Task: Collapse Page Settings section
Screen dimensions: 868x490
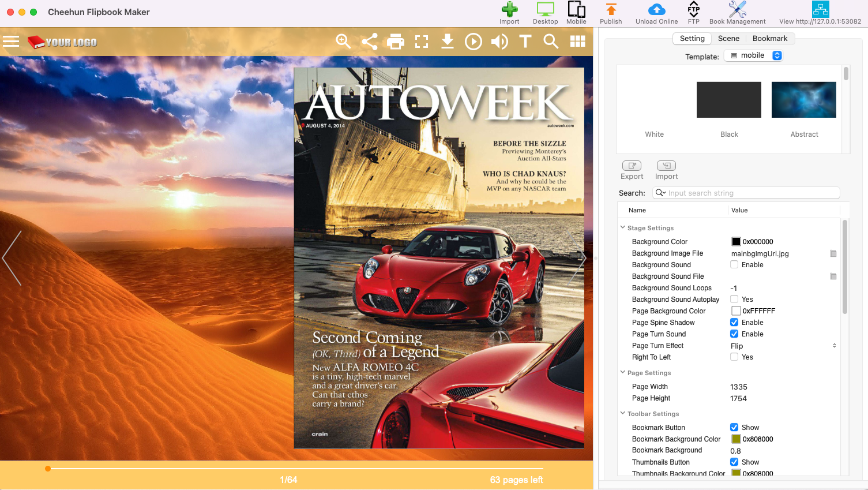Action: pyautogui.click(x=623, y=372)
